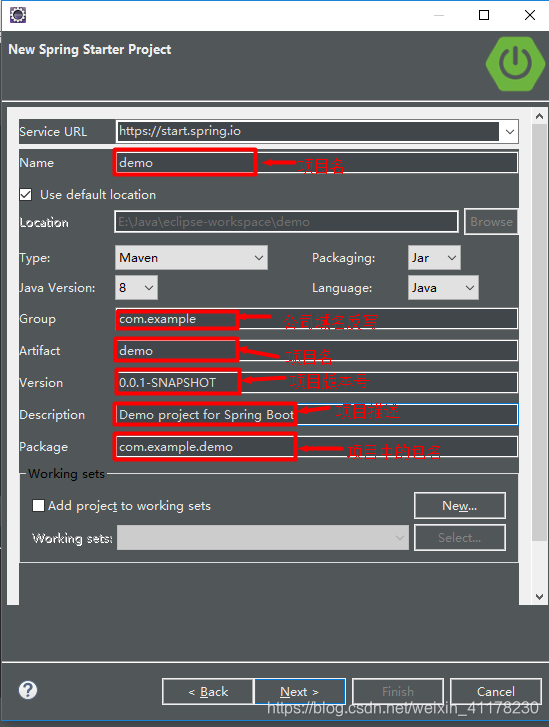Open the Service URL dropdown arrow
The height and width of the screenshot is (727, 549).
coord(510,132)
